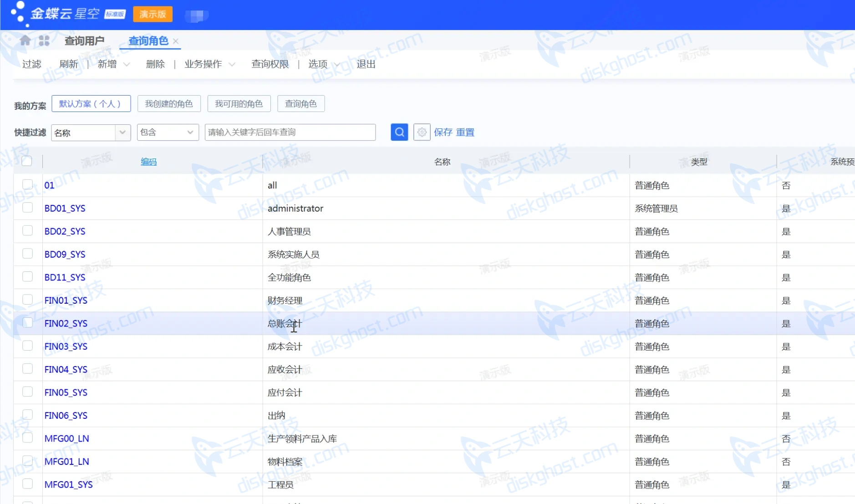Click 刷新 to reload the list
The width and height of the screenshot is (855, 504).
pyautogui.click(x=69, y=64)
